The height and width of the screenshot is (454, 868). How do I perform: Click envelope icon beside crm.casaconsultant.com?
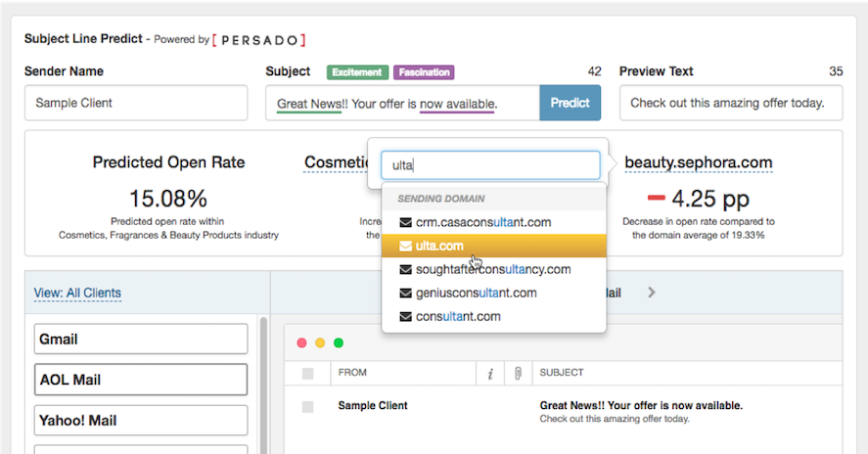[406, 222]
